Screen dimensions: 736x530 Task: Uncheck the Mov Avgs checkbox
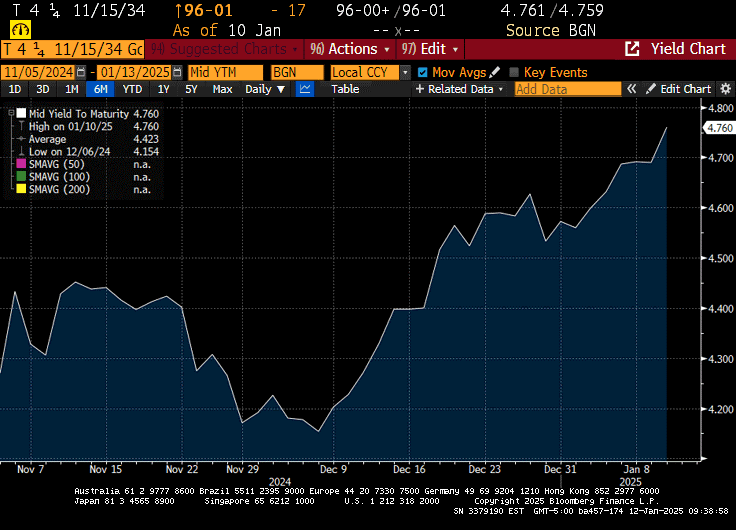pos(422,72)
